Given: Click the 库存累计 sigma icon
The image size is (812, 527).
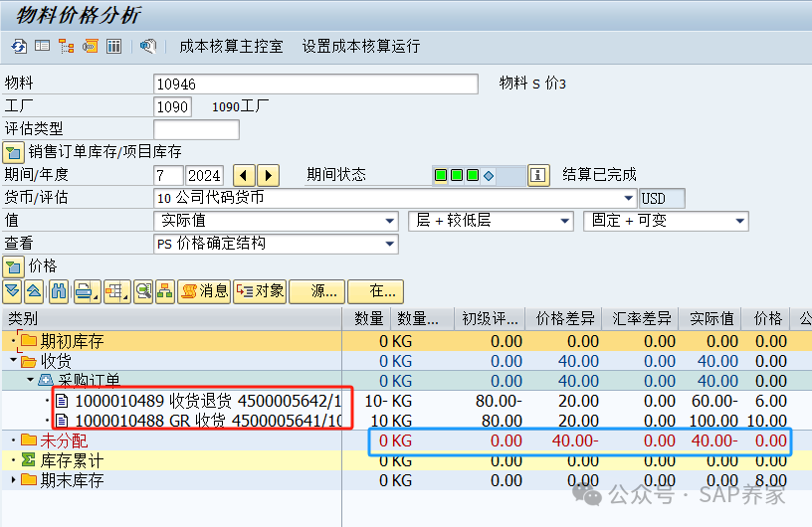Looking at the screenshot, I should 29,459.
